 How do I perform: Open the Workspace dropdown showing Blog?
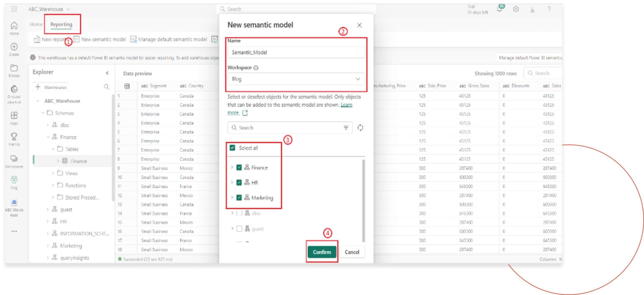[296, 79]
